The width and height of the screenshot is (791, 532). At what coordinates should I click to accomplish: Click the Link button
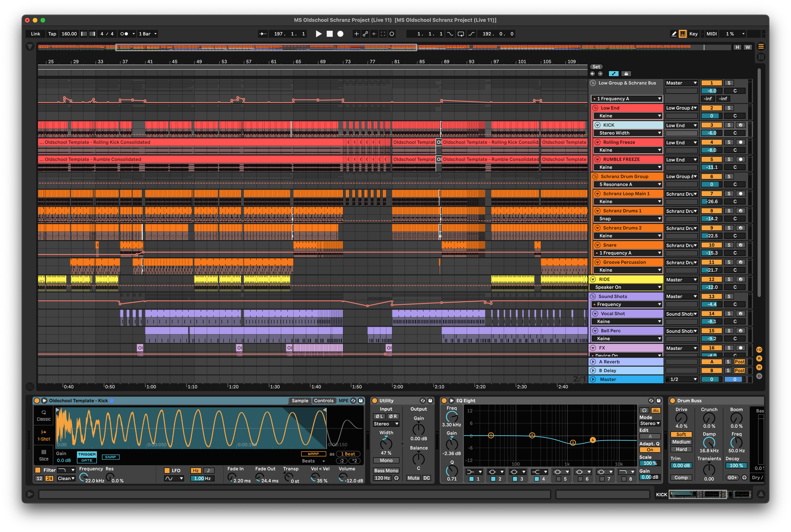[x=35, y=34]
